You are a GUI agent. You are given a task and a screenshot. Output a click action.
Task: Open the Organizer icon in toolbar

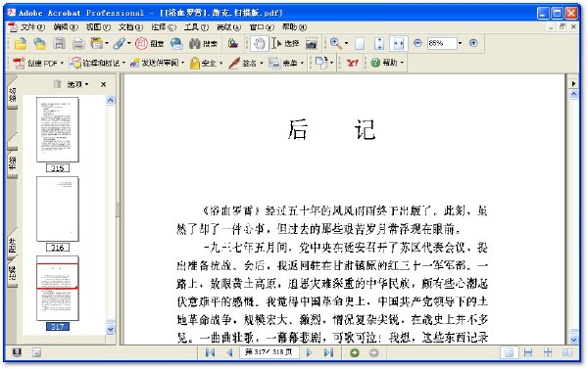(97, 44)
